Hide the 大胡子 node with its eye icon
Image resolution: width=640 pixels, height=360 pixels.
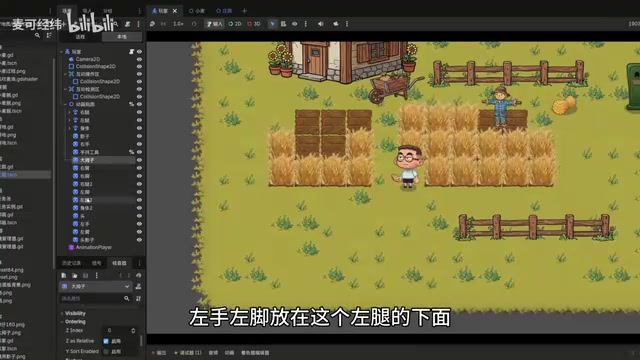[x=139, y=160]
